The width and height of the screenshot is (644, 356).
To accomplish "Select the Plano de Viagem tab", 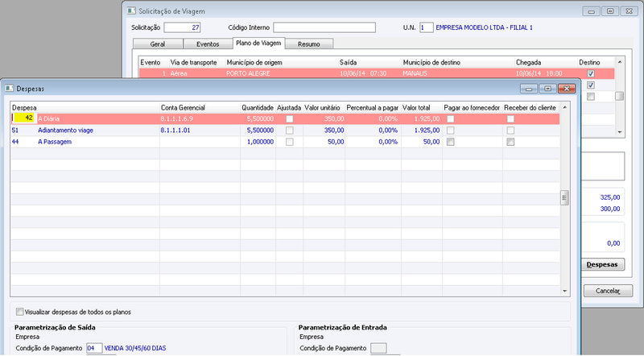I will click(x=258, y=43).
